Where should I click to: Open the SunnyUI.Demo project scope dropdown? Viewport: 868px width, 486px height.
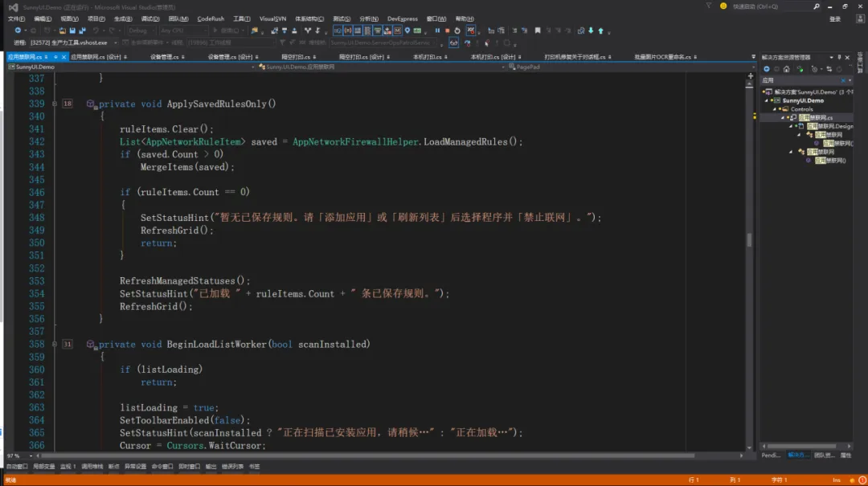tap(253, 67)
